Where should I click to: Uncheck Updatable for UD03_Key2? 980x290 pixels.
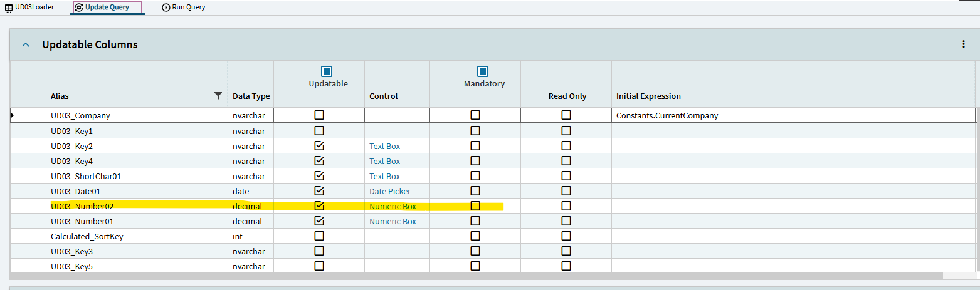(319, 146)
